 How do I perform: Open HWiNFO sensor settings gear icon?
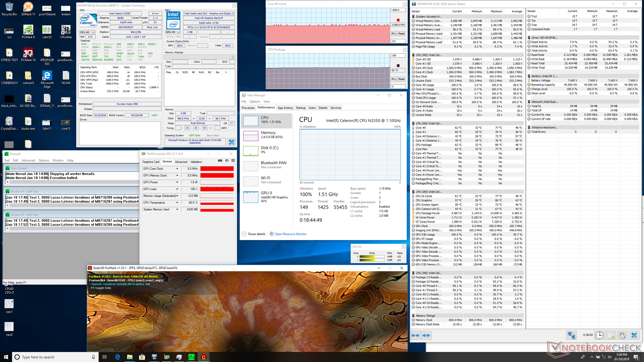coord(622,335)
